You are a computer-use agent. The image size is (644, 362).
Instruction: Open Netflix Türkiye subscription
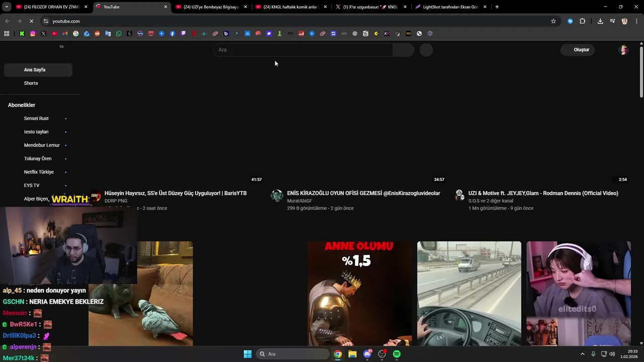(x=38, y=172)
